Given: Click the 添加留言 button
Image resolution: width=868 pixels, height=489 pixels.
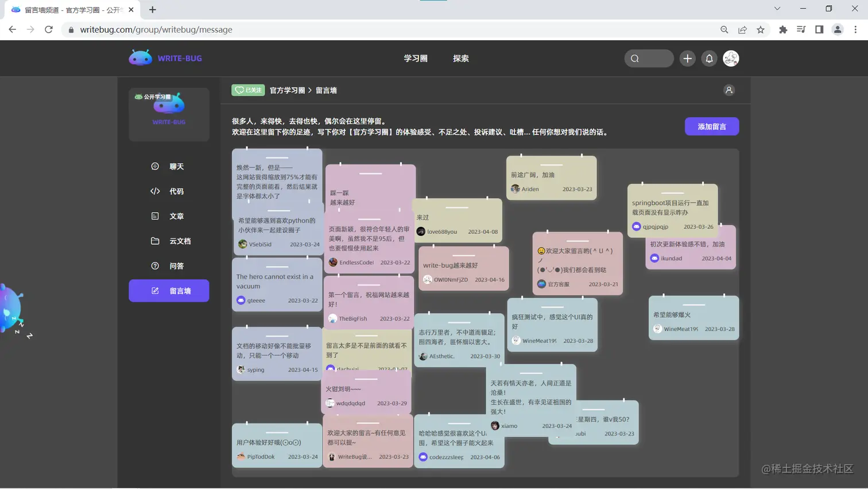Looking at the screenshot, I should [712, 126].
